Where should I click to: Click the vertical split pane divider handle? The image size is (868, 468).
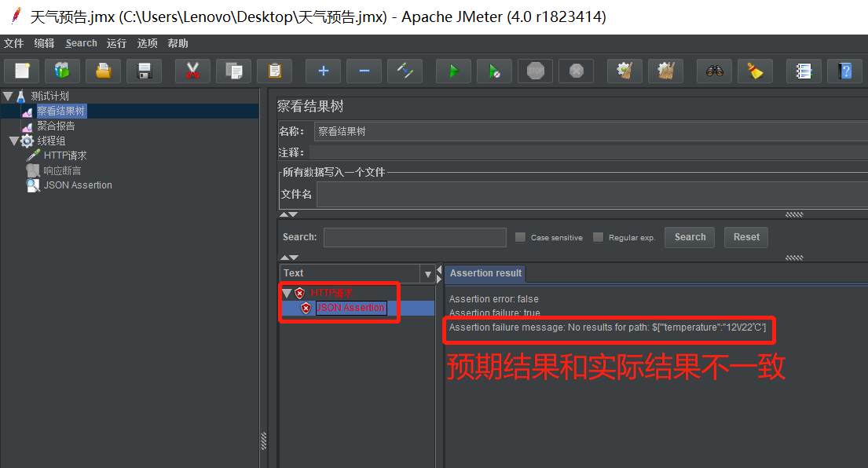(263, 441)
